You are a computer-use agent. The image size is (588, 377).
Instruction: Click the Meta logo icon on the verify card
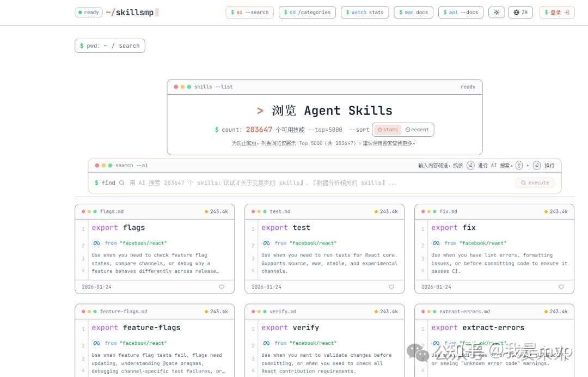tap(267, 343)
